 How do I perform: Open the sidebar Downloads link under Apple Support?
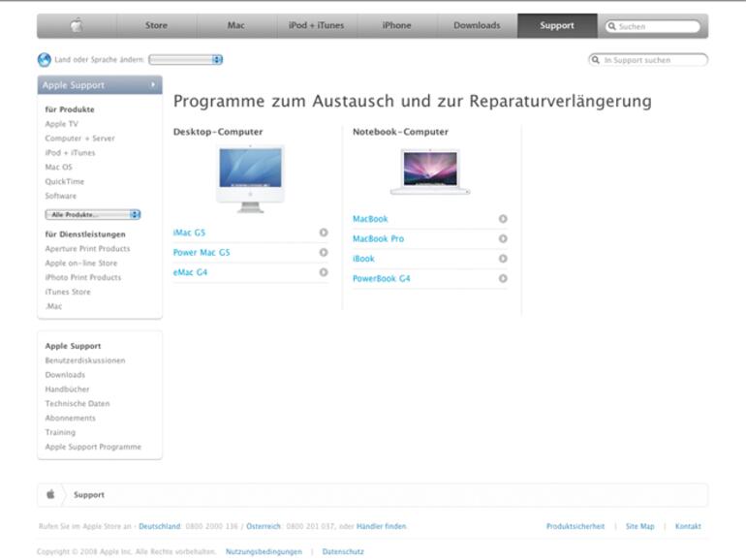65,375
